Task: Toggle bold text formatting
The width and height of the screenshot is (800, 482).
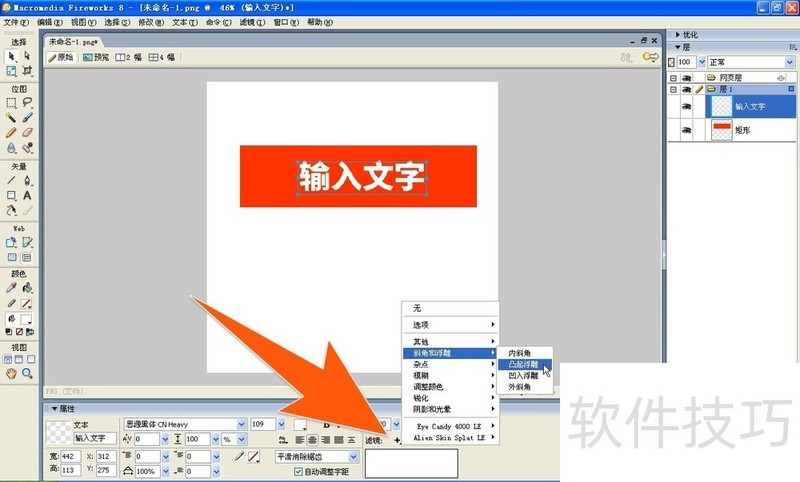Action: coord(327,425)
